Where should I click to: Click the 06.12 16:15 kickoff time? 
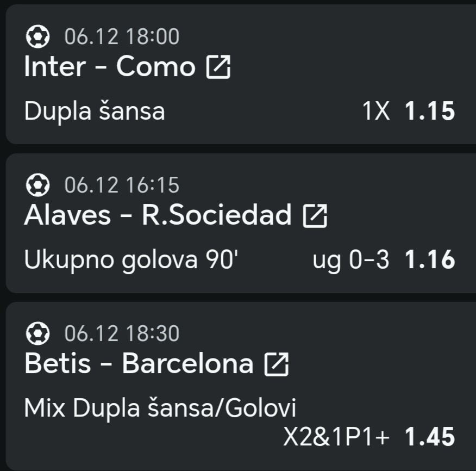(122, 185)
